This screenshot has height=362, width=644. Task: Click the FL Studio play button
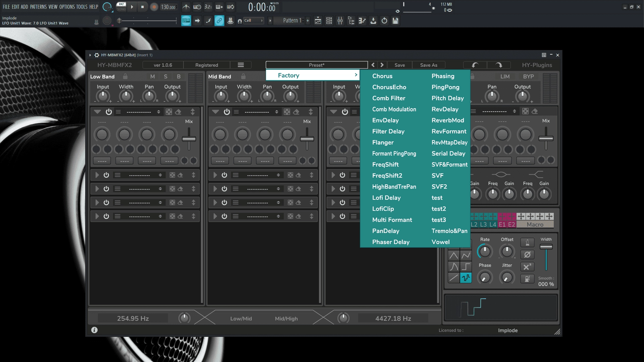132,7
